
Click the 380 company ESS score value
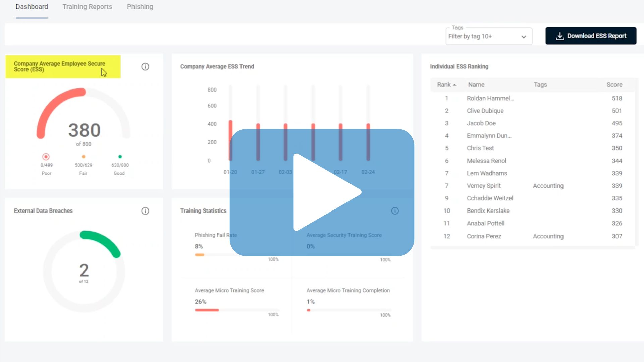(x=84, y=130)
